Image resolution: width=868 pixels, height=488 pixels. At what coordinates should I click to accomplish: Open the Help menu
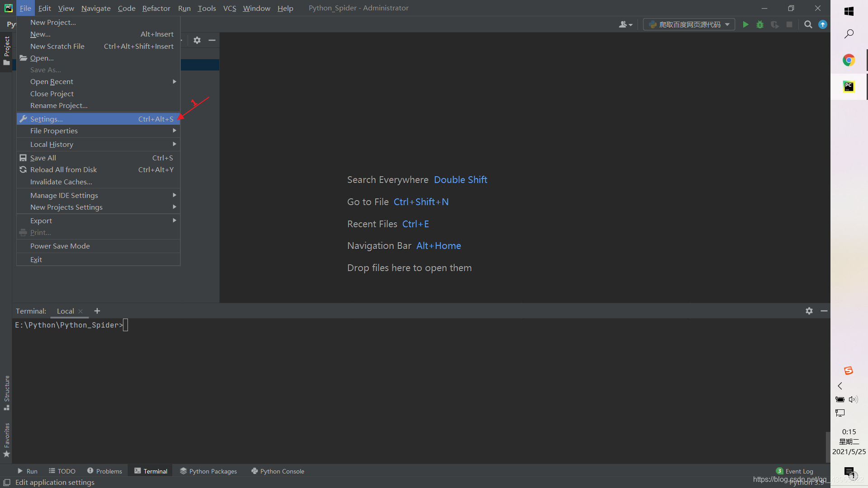click(285, 8)
